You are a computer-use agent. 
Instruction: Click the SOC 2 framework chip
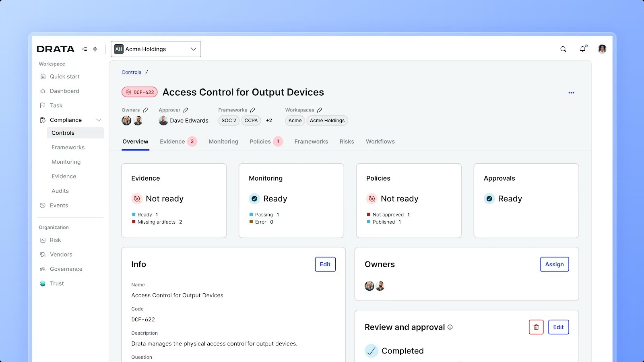pos(229,121)
